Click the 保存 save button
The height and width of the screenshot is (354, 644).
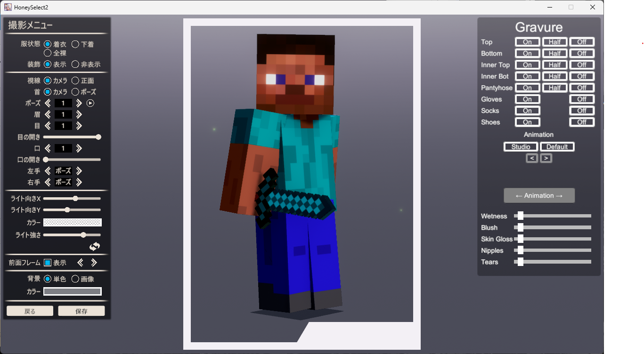pos(82,311)
